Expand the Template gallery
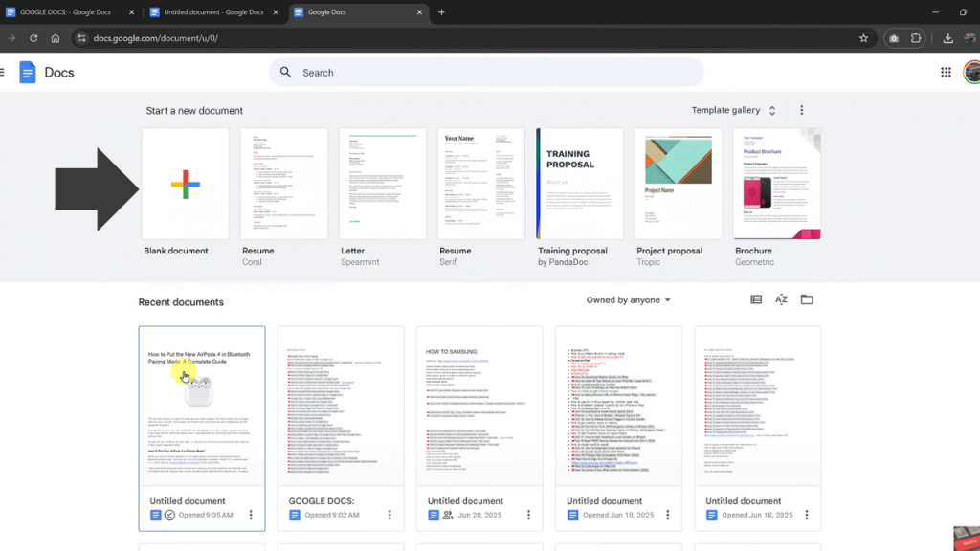Image resolution: width=980 pixels, height=551 pixels. [734, 110]
